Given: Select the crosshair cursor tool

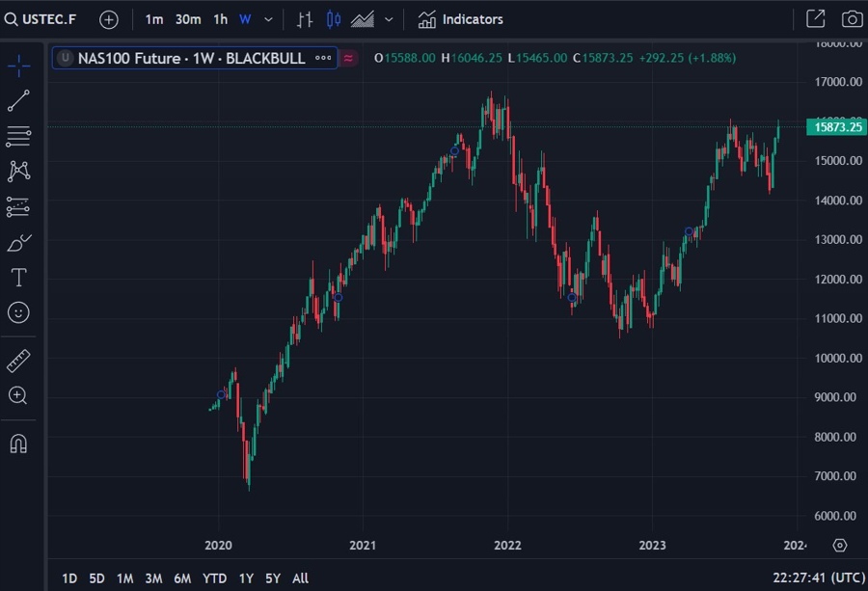Looking at the screenshot, I should tap(18, 66).
